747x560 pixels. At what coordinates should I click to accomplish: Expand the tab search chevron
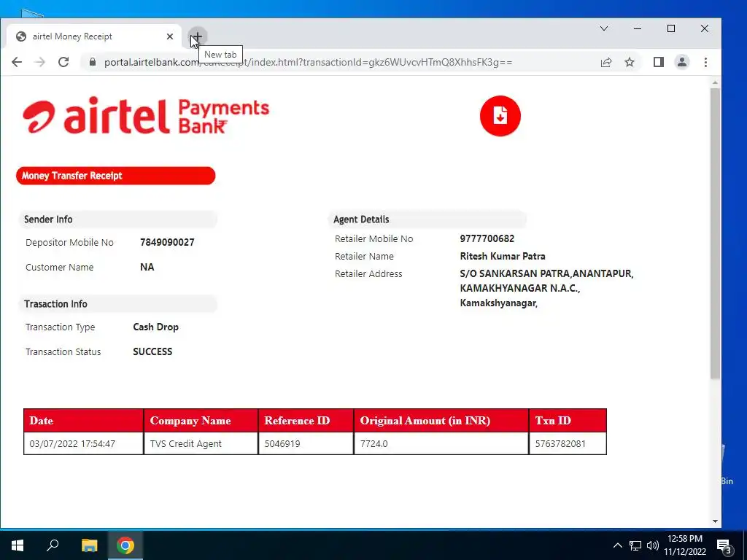[603, 28]
